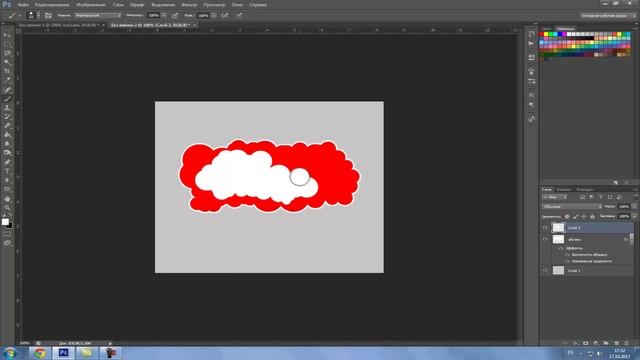Select the Move tool

(x=7, y=36)
